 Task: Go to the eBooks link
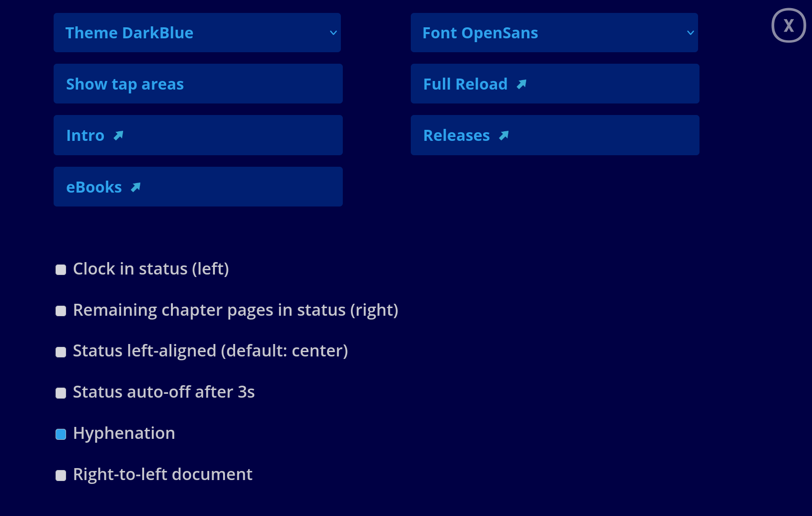94,187
